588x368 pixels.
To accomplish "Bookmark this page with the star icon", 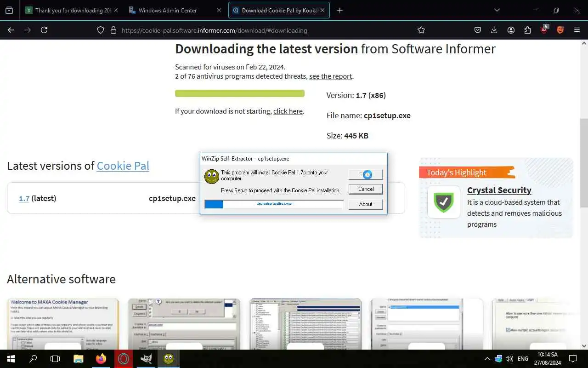I will [421, 30].
